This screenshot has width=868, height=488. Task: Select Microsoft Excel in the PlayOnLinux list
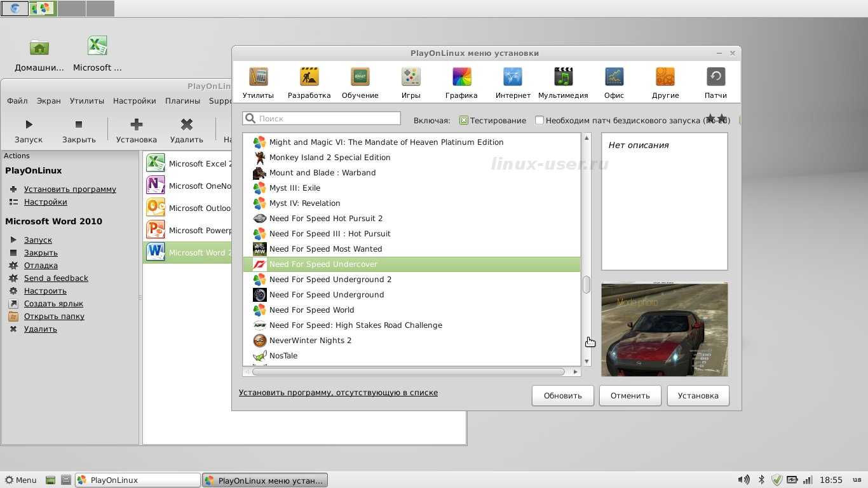(x=189, y=163)
